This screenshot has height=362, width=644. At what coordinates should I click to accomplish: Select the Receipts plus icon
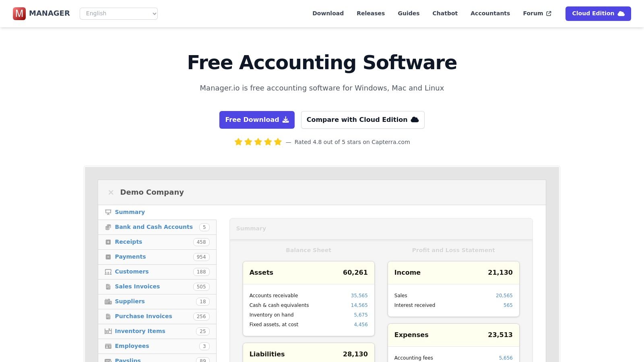(x=108, y=242)
